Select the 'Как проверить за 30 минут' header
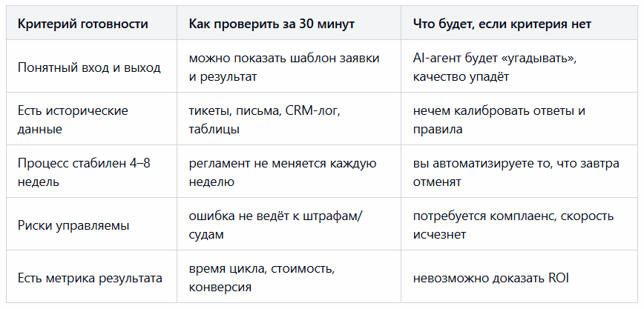 coord(272,24)
